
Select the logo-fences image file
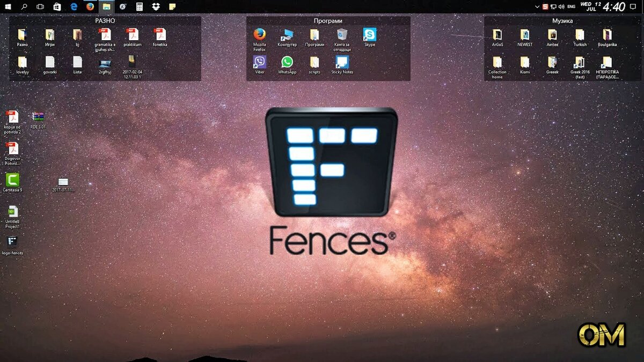click(12, 245)
